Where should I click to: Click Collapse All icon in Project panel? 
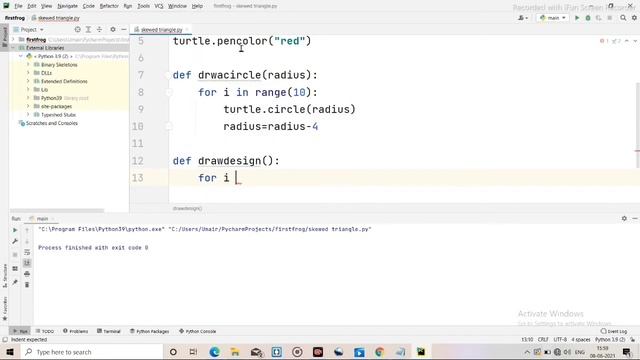[99, 29]
